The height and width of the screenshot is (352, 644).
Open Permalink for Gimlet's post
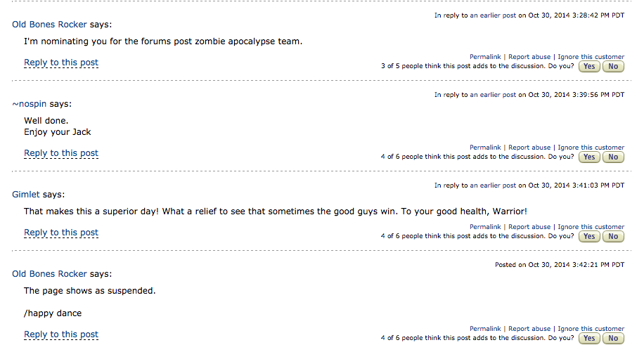pyautogui.click(x=485, y=227)
